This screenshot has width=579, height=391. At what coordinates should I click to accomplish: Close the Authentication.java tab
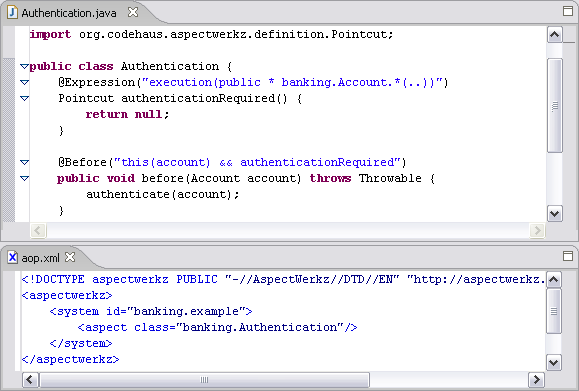(133, 13)
